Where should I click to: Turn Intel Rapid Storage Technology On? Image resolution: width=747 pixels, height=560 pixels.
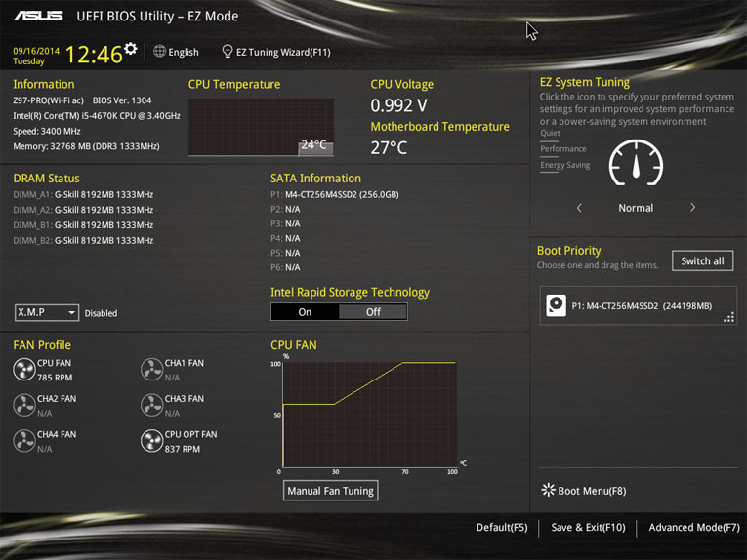point(305,312)
